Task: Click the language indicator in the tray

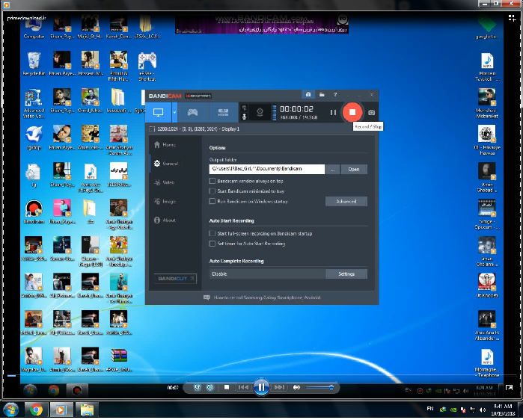Action: (430, 408)
